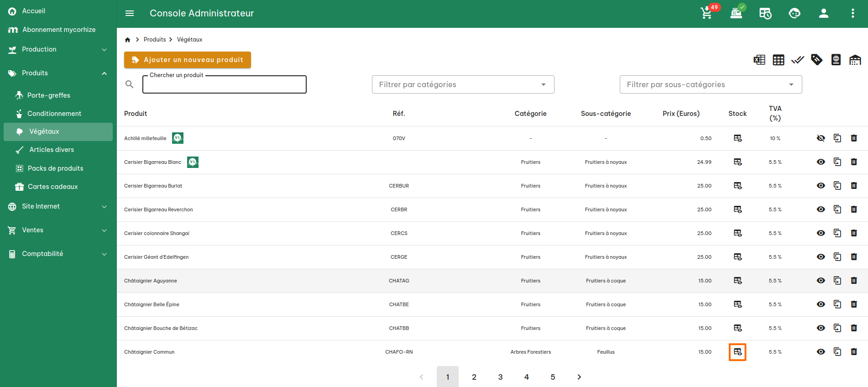
Task: Open the user account icon
Action: pyautogui.click(x=823, y=13)
